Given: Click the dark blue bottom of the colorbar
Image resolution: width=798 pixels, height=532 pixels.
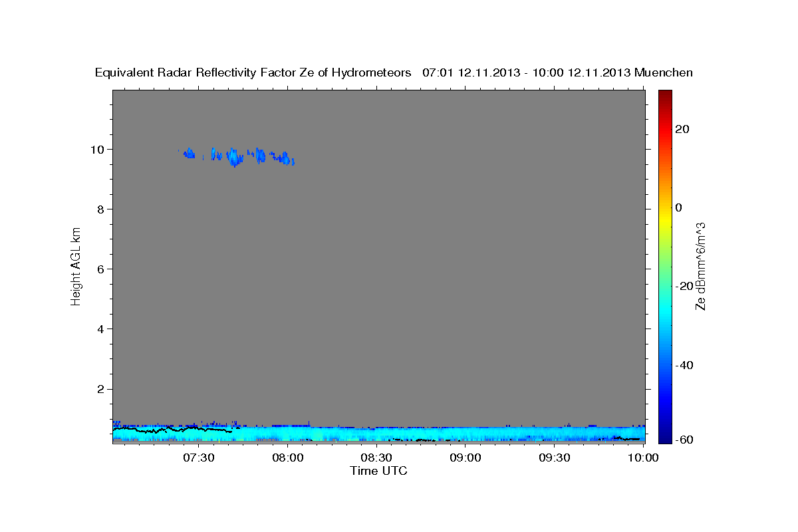Looking at the screenshot, I should click(x=665, y=436).
